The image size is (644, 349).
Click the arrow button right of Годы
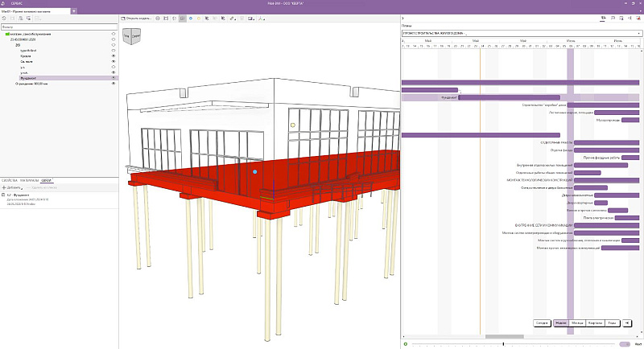tap(627, 323)
